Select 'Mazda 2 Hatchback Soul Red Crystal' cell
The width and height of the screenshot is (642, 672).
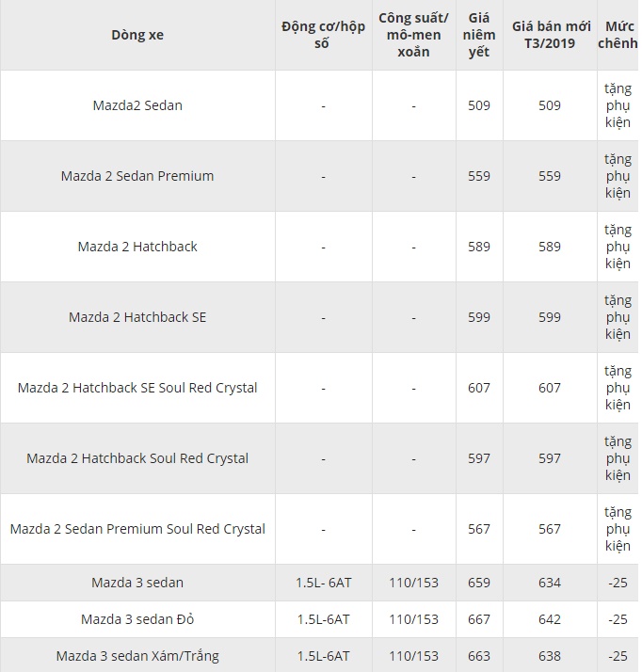coord(137,458)
